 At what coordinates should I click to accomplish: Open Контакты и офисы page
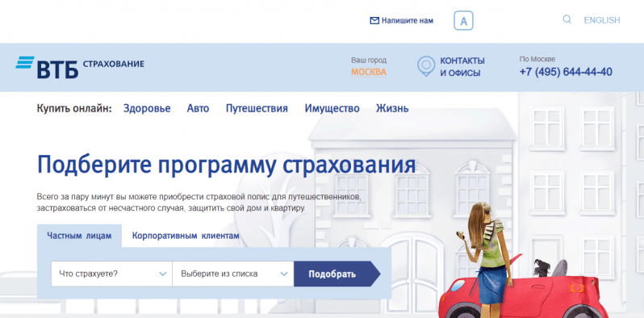pos(462,67)
